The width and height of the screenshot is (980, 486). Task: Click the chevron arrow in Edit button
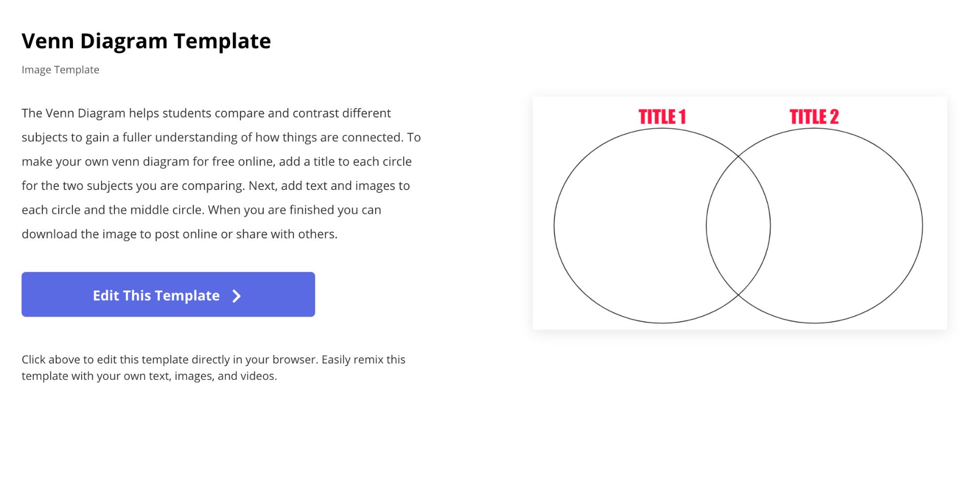[236, 296]
